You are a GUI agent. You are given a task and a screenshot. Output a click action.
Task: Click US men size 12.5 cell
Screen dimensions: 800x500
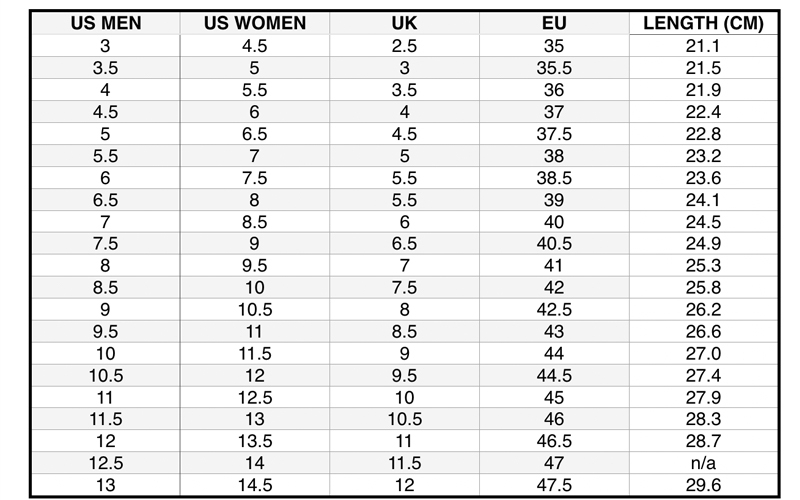coord(106,463)
